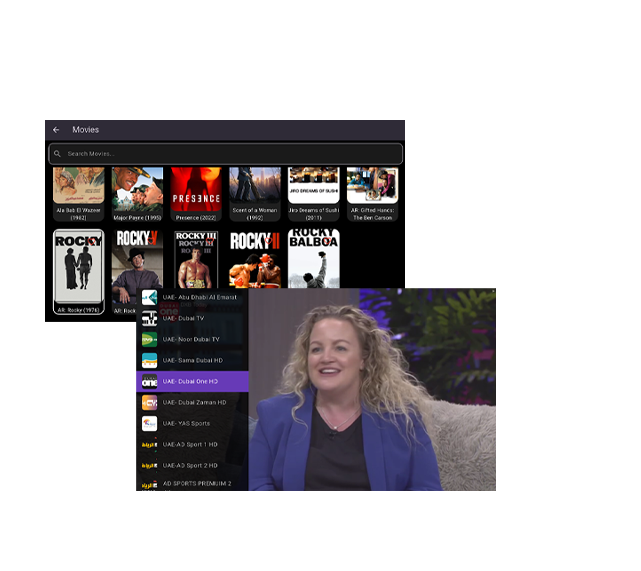The image size is (641, 571).
Task: Focus the Search Movies input field
Action: (230, 154)
